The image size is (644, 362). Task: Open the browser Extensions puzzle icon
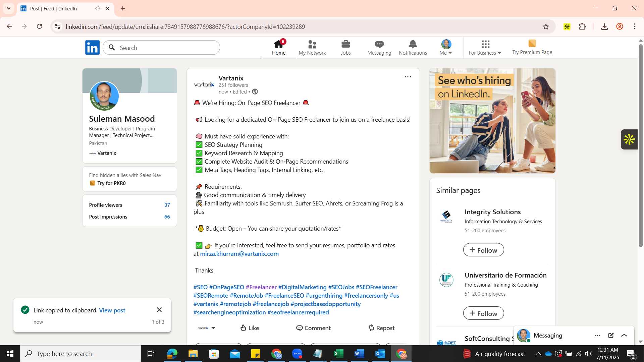[x=583, y=26]
